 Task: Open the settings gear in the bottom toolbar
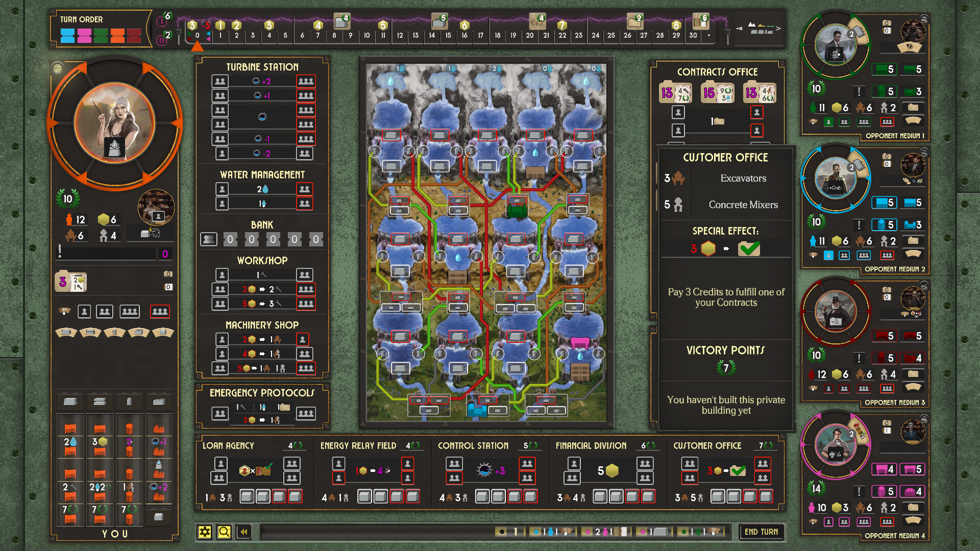205,532
